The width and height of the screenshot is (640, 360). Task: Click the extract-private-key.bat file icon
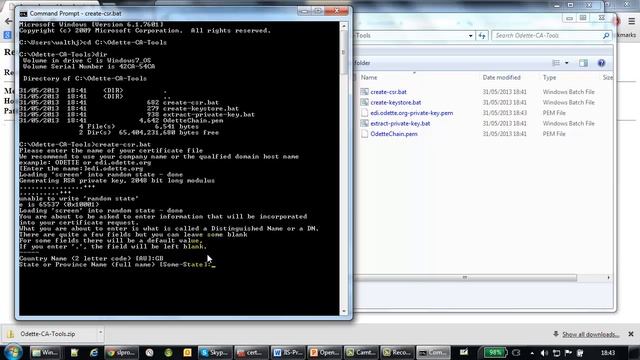tap(364, 123)
